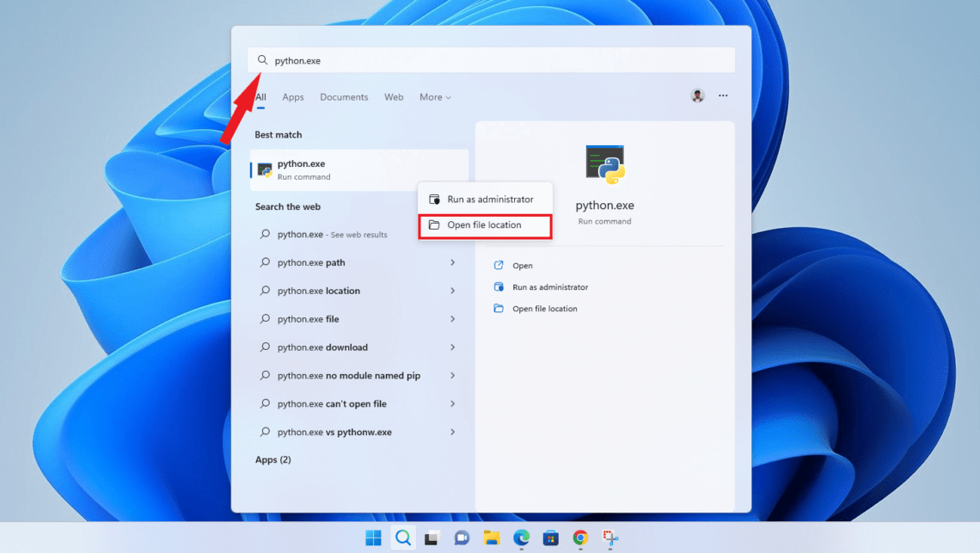Launch Google Chrome from the taskbar
The height and width of the screenshot is (553, 980).
579,538
